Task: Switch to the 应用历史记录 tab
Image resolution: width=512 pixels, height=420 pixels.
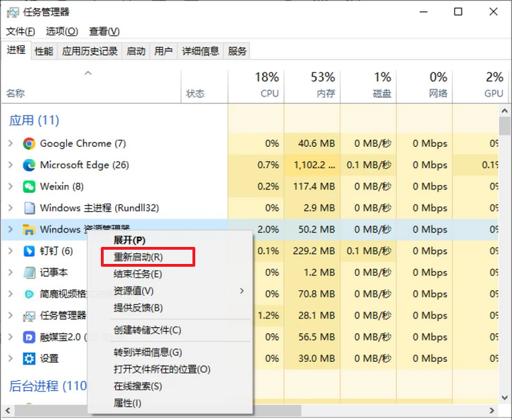Action: (89, 51)
